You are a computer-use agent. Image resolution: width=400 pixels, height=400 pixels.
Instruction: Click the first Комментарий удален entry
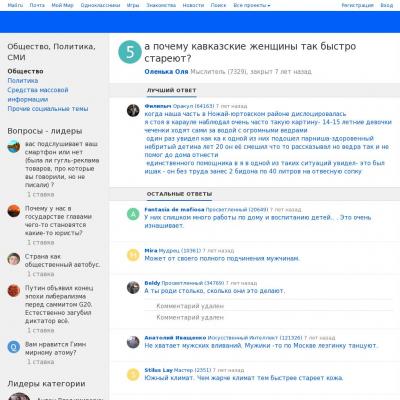click(190, 306)
